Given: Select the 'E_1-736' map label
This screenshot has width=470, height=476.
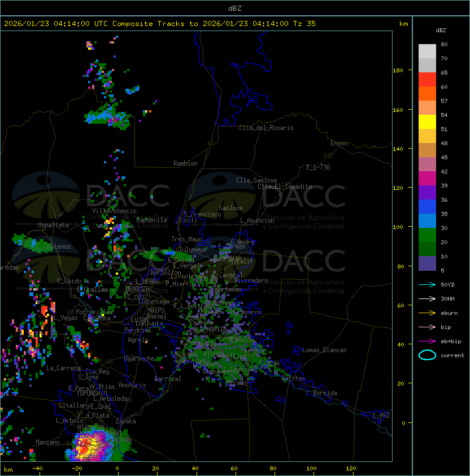Looking at the screenshot, I should coord(318,167).
